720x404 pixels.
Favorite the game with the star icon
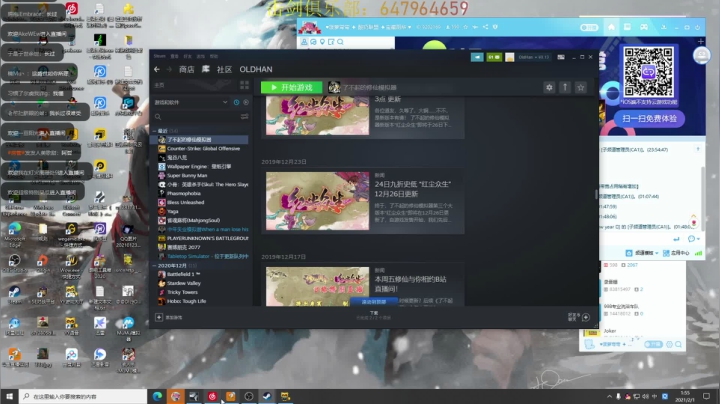[x=580, y=87]
